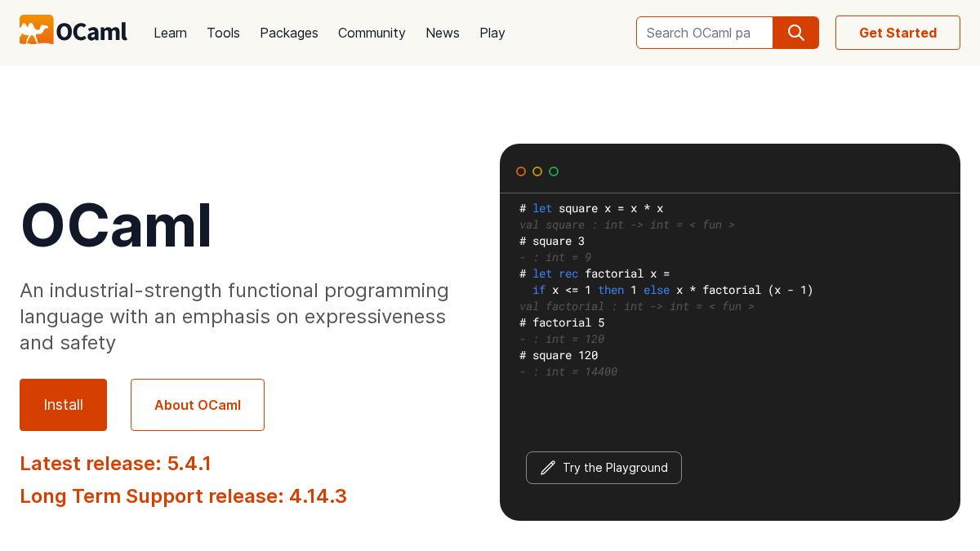Click the code line "# factorial 5"

[x=562, y=322]
